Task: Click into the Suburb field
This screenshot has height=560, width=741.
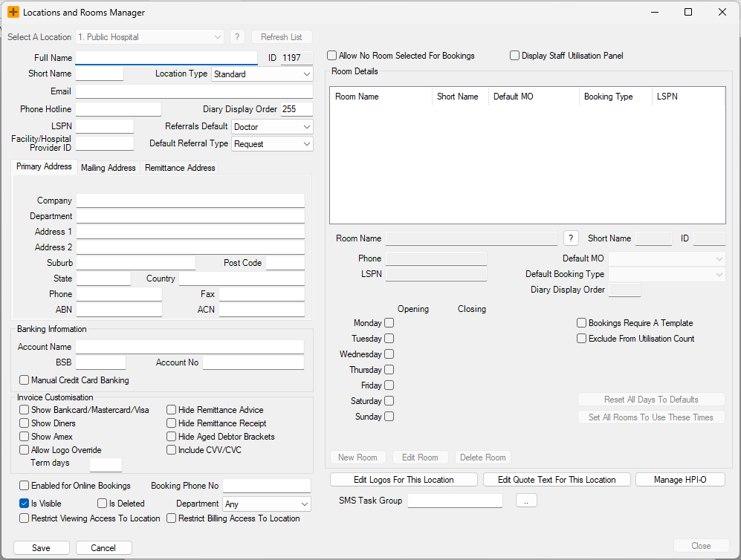Action: click(x=135, y=263)
